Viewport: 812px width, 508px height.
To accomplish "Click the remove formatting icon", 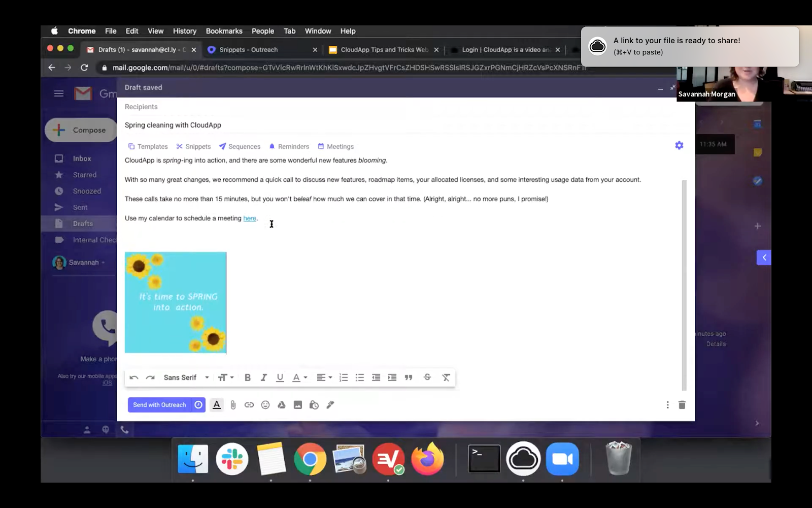I will point(446,377).
